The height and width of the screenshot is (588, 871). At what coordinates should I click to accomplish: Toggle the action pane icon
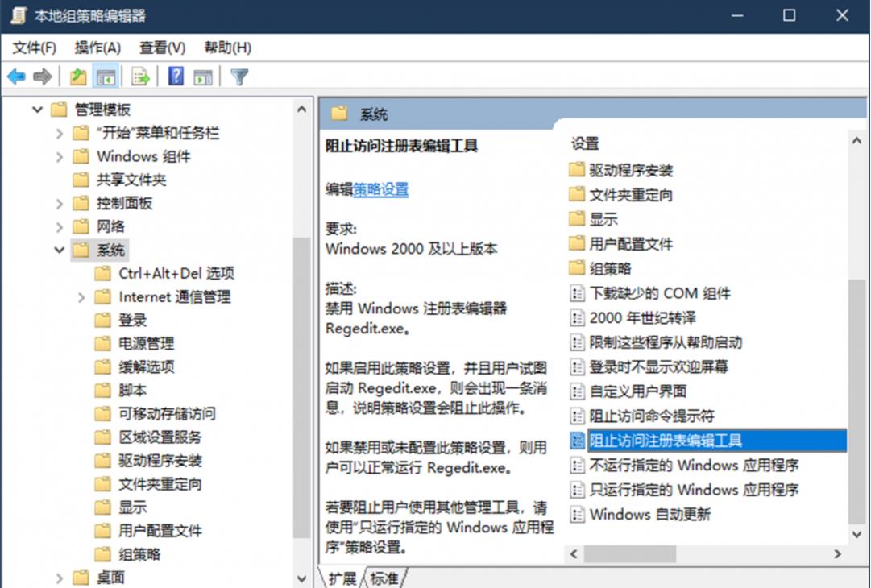[202, 76]
